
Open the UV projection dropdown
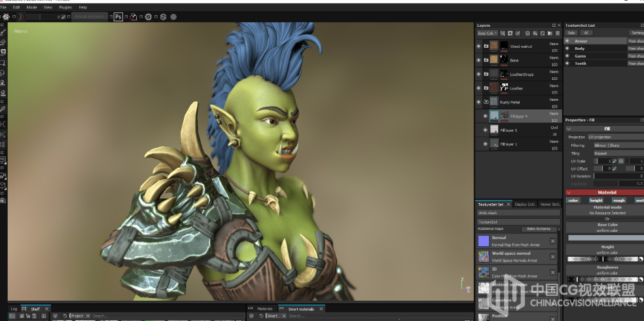(616, 138)
